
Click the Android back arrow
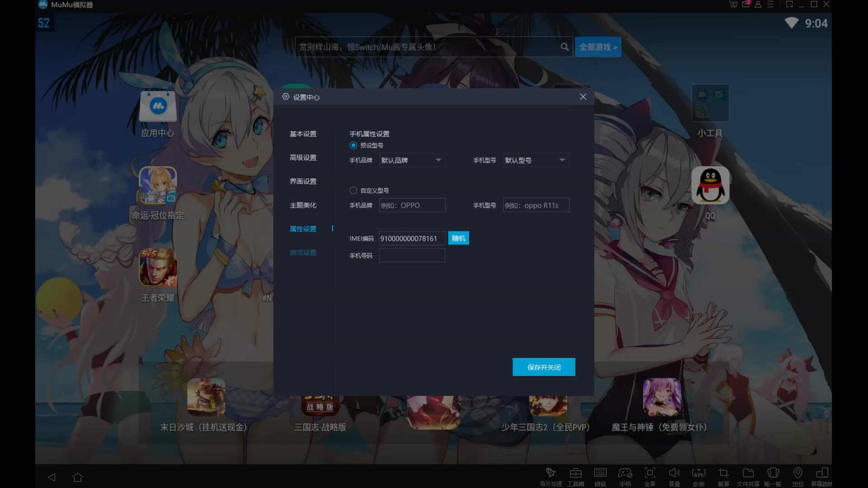point(52,477)
